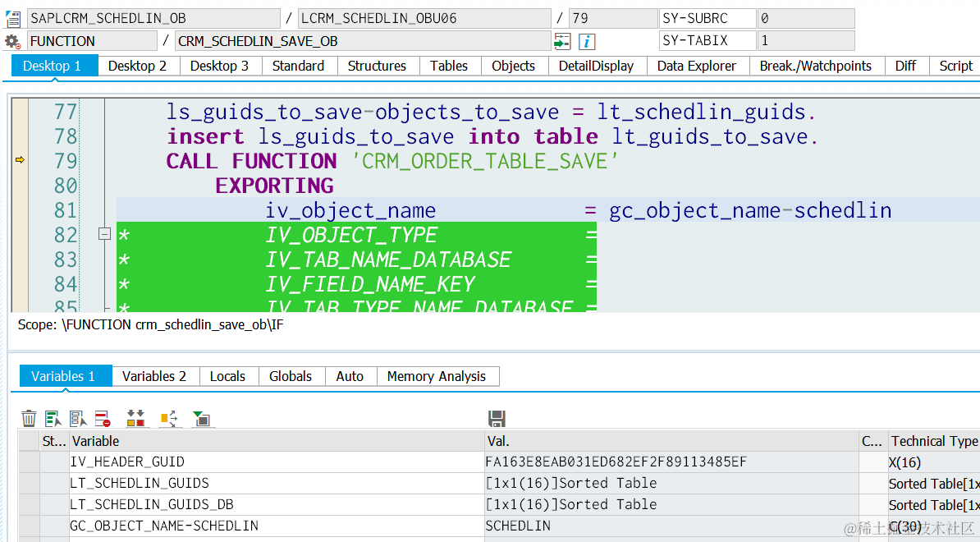This screenshot has width=980, height=542.
Task: Click the Sorted Table value of LT_SCHEDLIN_GUIDS_DB
Action: click(x=671, y=504)
